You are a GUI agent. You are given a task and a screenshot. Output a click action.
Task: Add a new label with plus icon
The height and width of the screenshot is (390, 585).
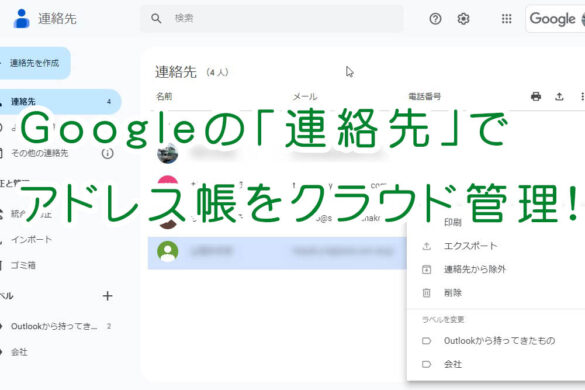(x=107, y=296)
